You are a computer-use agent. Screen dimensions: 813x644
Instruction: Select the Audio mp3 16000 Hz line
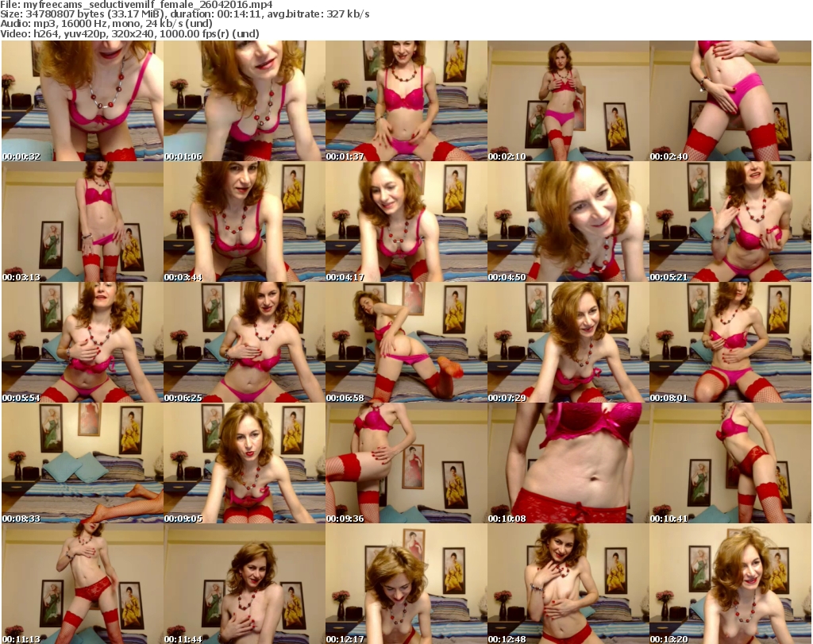[106, 24]
